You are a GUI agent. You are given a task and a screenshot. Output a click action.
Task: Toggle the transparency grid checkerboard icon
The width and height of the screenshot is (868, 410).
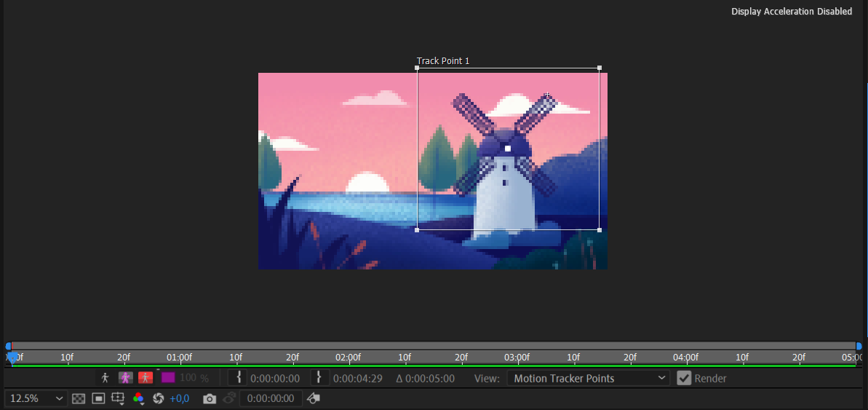(79, 398)
